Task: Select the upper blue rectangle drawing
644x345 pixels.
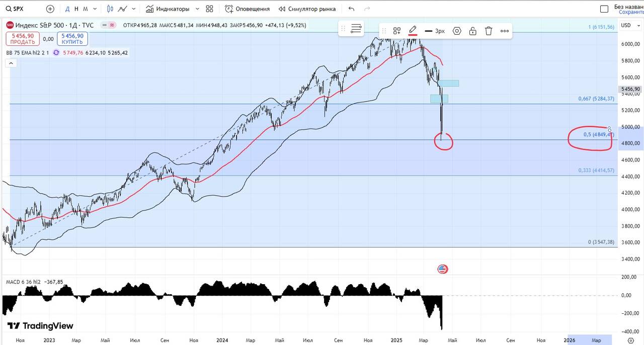Action: (x=448, y=83)
